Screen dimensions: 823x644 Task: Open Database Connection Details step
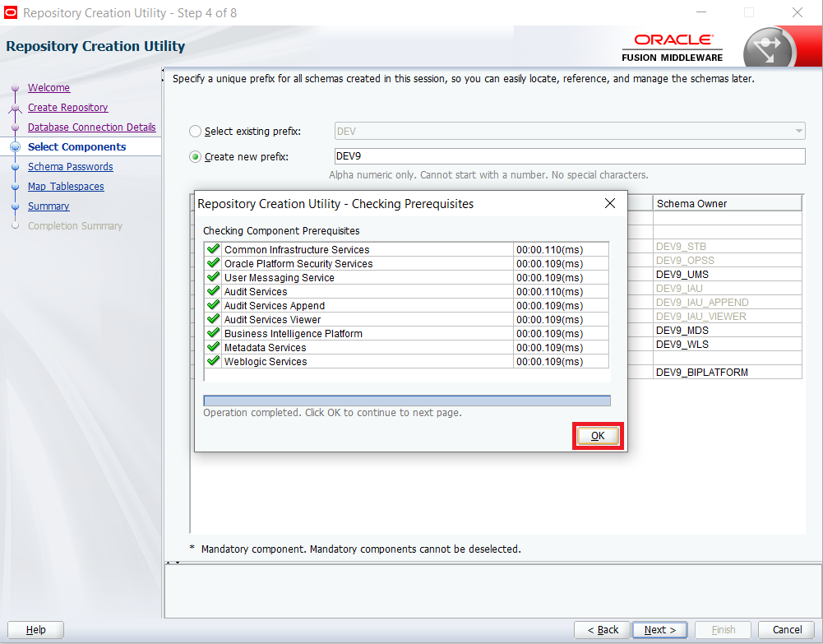point(92,127)
